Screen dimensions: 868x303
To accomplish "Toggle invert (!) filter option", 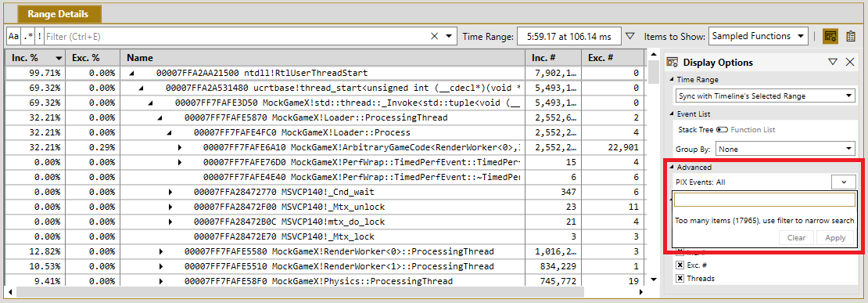I will click(39, 37).
